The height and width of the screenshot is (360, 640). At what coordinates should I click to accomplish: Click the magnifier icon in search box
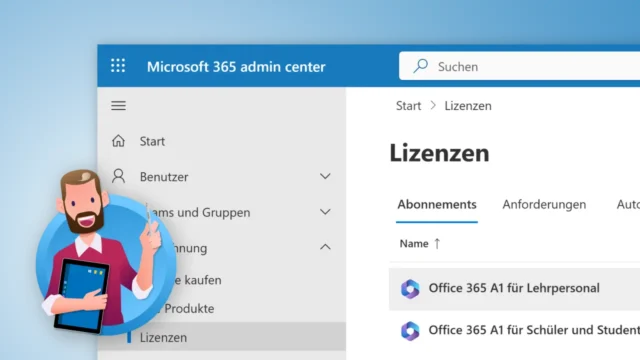(420, 66)
